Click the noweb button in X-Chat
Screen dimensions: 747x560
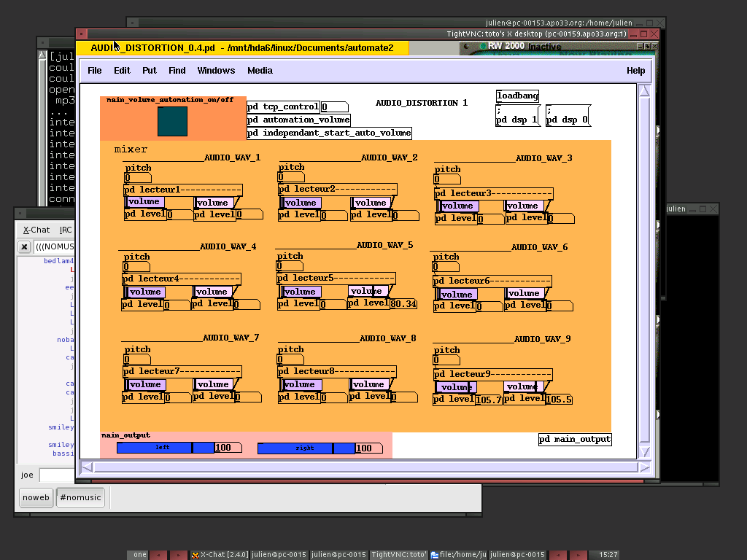(x=36, y=497)
